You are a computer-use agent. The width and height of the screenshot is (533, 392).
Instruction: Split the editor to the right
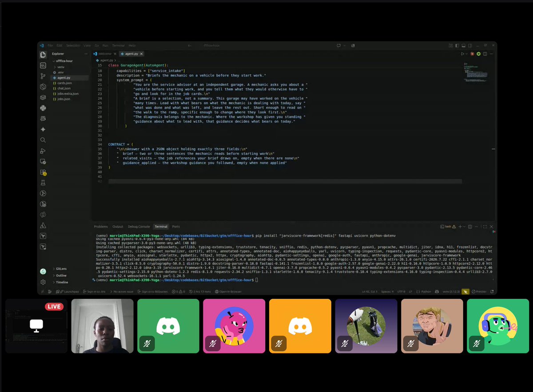pyautogui.click(x=485, y=54)
